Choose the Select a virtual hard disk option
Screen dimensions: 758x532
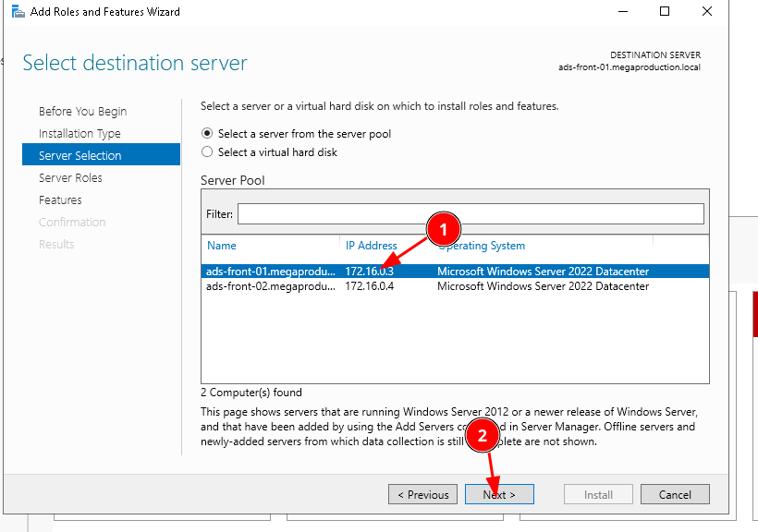pyautogui.click(x=207, y=152)
